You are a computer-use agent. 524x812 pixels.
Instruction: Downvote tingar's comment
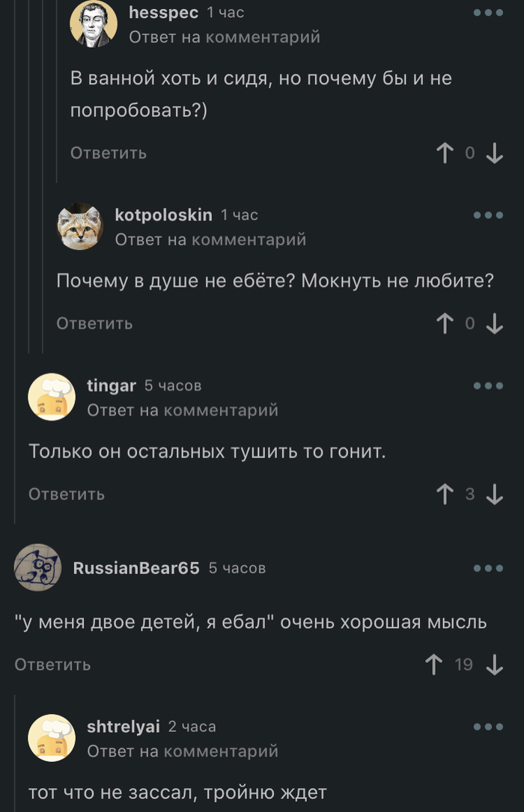[x=494, y=494]
